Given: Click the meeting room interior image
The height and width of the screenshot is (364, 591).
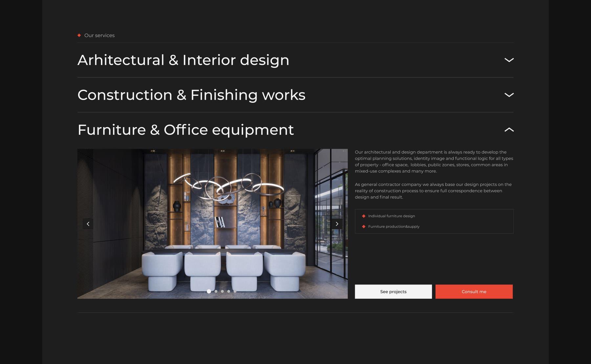Looking at the screenshot, I should [212, 224].
